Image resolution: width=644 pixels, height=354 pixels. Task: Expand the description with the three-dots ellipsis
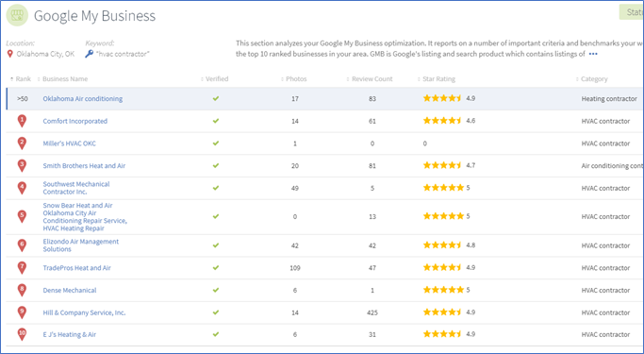(593, 54)
